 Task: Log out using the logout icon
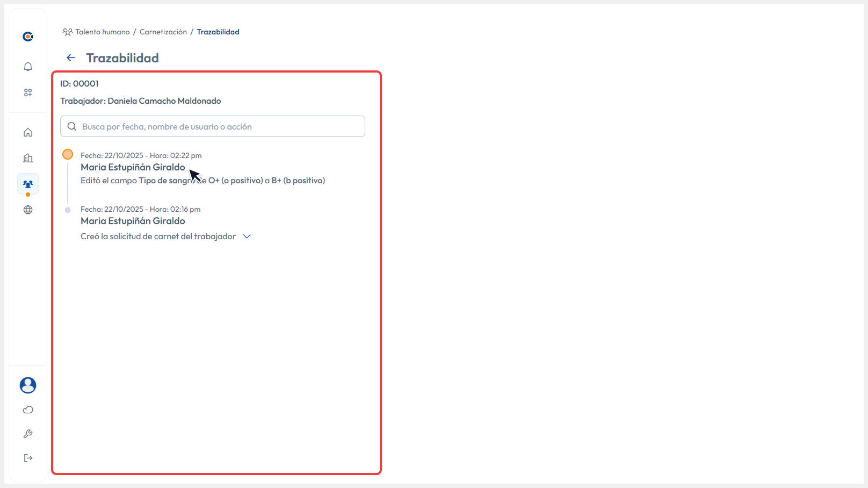click(x=27, y=458)
